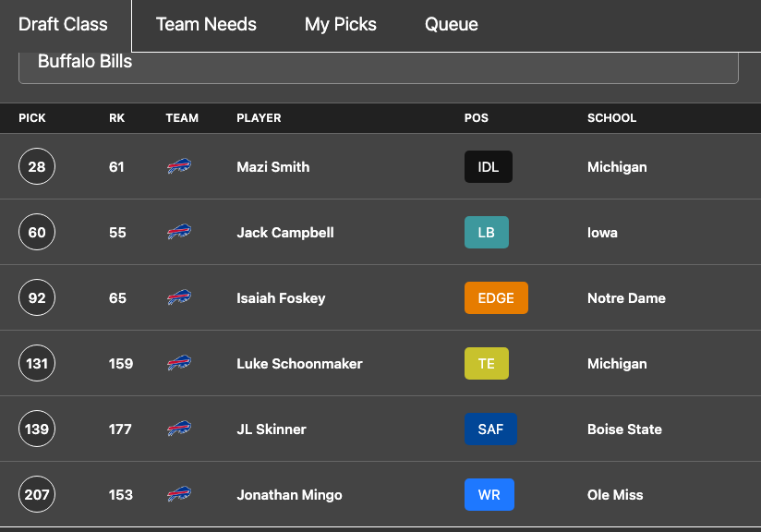The width and height of the screenshot is (761, 532).
Task: Open Isaiah Foskey player name link
Action: point(281,298)
